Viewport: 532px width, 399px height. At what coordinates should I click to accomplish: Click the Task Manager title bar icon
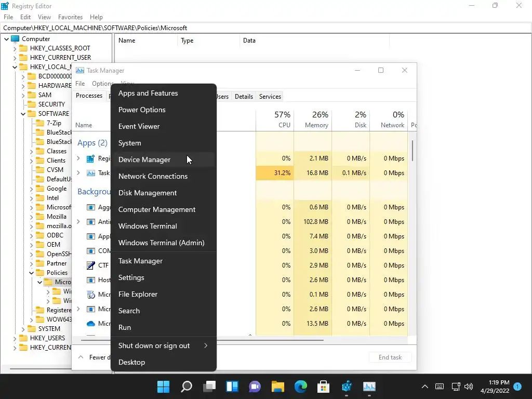coord(79,71)
